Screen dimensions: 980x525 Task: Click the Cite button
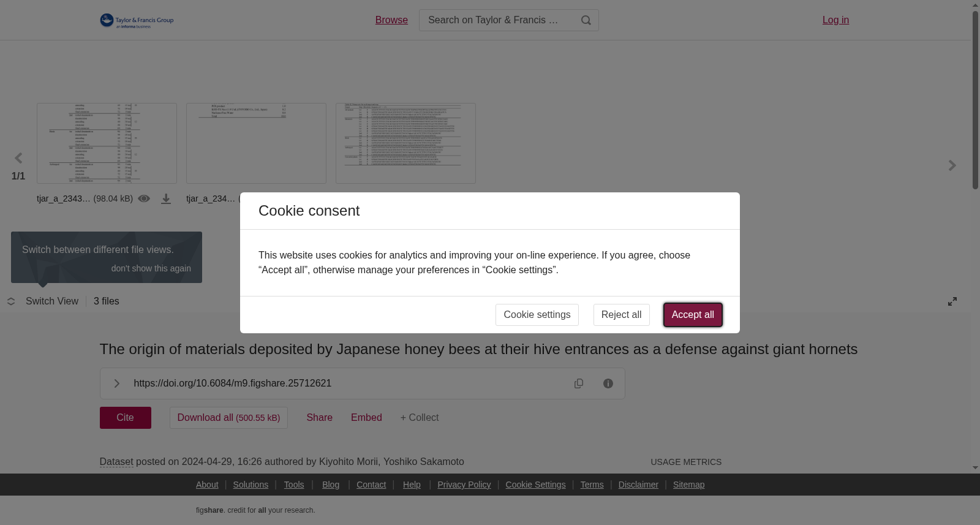[x=126, y=418]
